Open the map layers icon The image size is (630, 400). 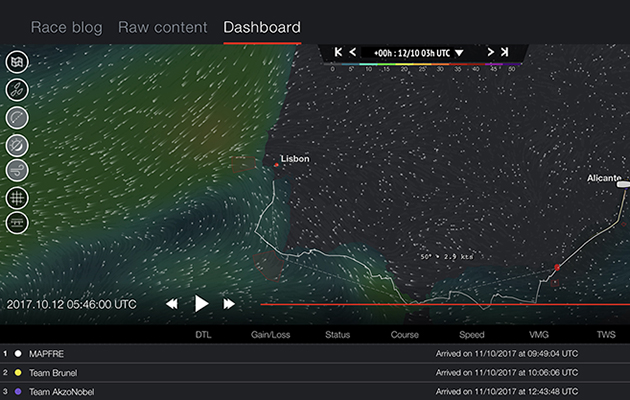point(17,62)
